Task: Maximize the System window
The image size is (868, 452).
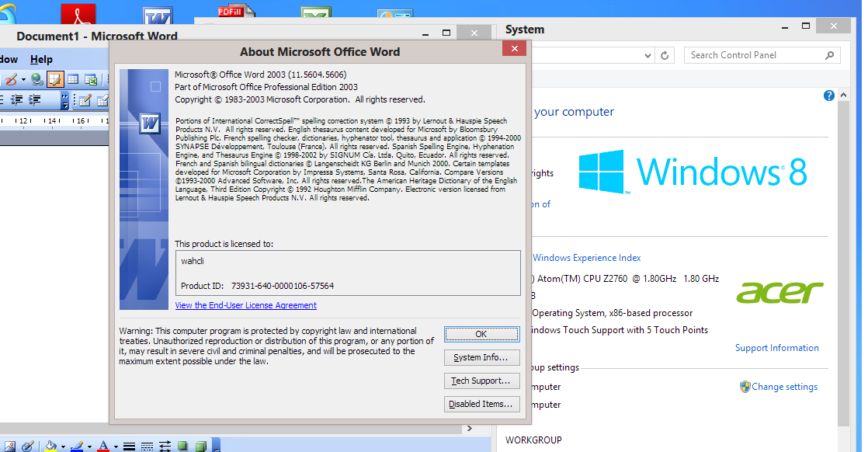Action: click(x=806, y=26)
